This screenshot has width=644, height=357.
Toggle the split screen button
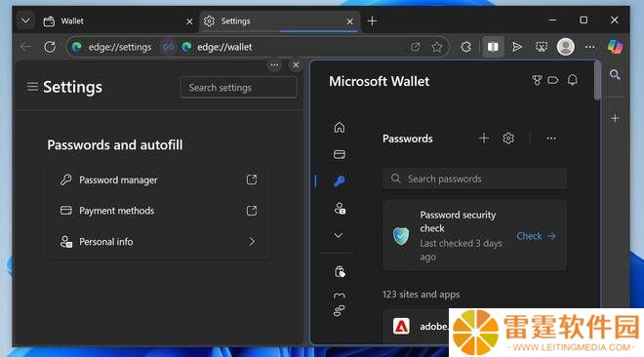click(x=493, y=47)
